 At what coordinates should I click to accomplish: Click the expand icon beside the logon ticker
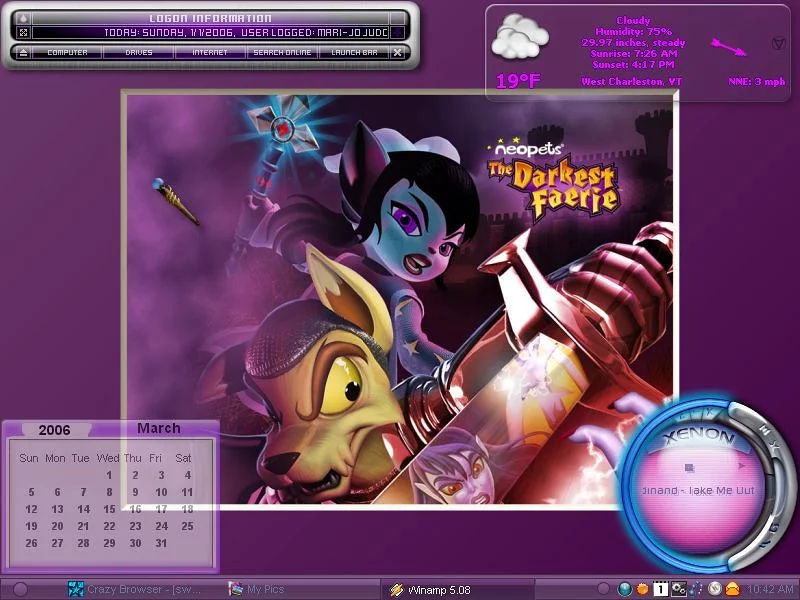23,32
